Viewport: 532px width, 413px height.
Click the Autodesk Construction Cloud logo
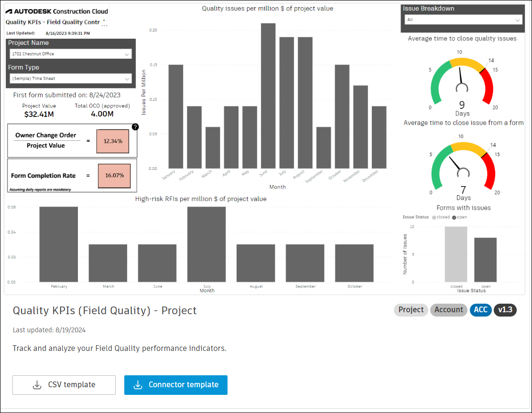click(x=57, y=11)
